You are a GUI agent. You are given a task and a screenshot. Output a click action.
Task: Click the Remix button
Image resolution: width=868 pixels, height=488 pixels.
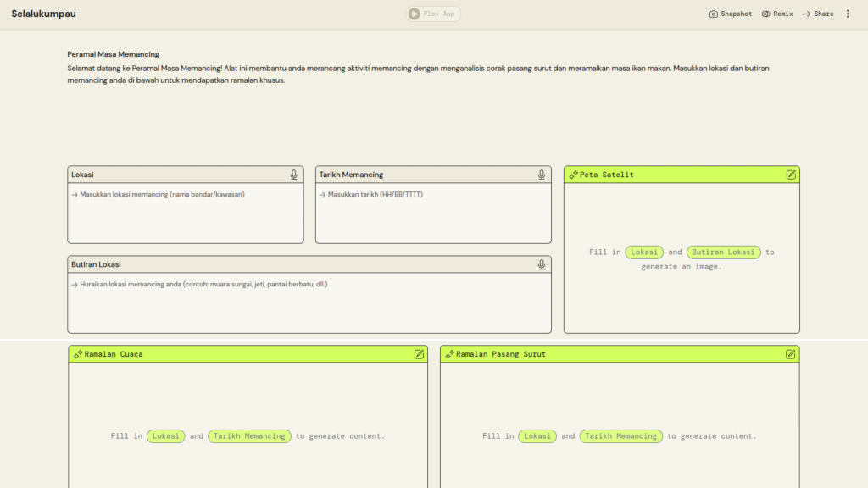tap(777, 14)
